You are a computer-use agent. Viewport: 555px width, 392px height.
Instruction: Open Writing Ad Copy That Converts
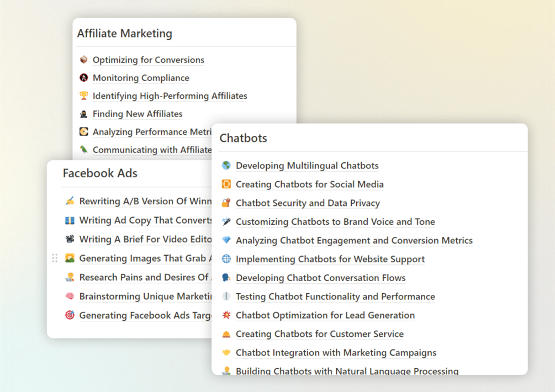(x=146, y=220)
